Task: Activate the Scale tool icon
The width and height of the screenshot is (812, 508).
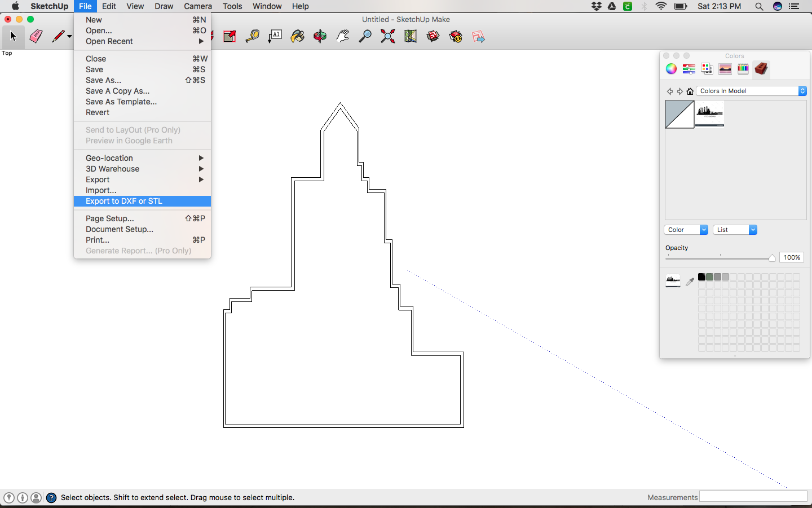Action: 230,37
